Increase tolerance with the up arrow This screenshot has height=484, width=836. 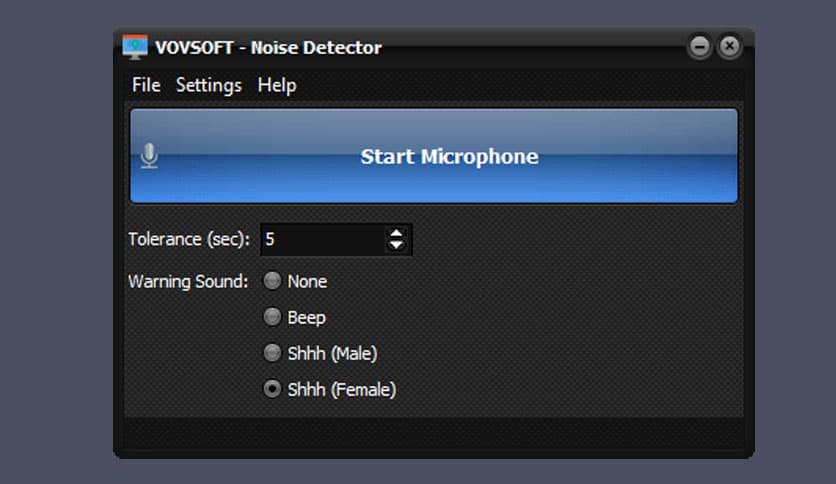[x=396, y=233]
